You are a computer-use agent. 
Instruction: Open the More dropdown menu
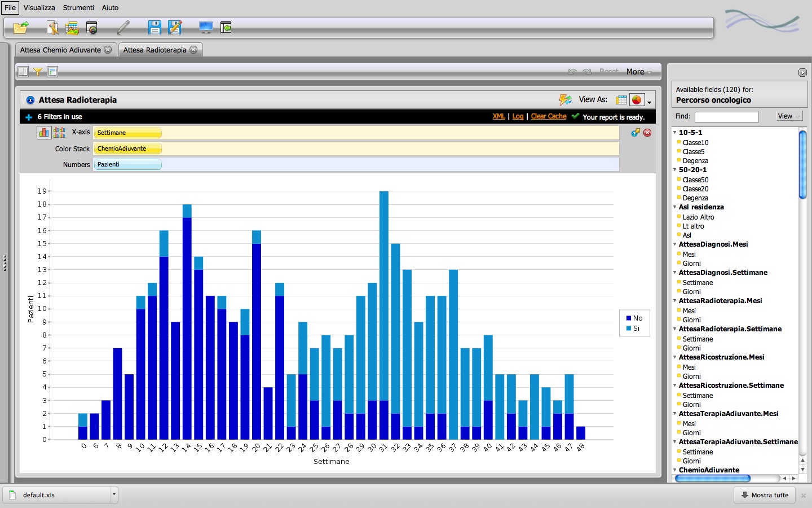[638, 72]
